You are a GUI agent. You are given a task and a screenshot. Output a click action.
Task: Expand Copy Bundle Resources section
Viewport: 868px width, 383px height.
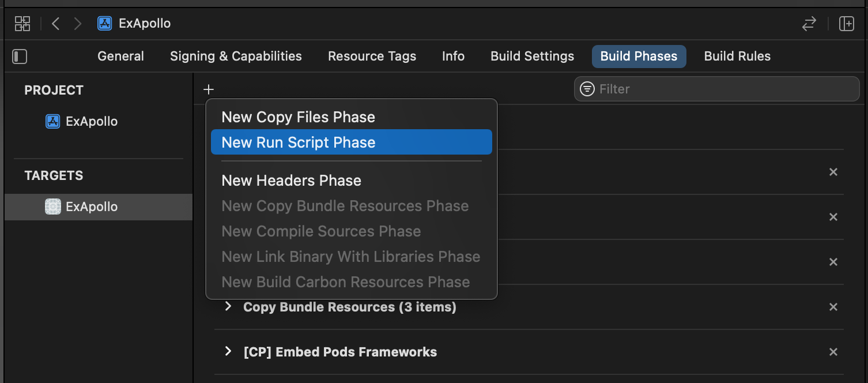[x=228, y=306]
